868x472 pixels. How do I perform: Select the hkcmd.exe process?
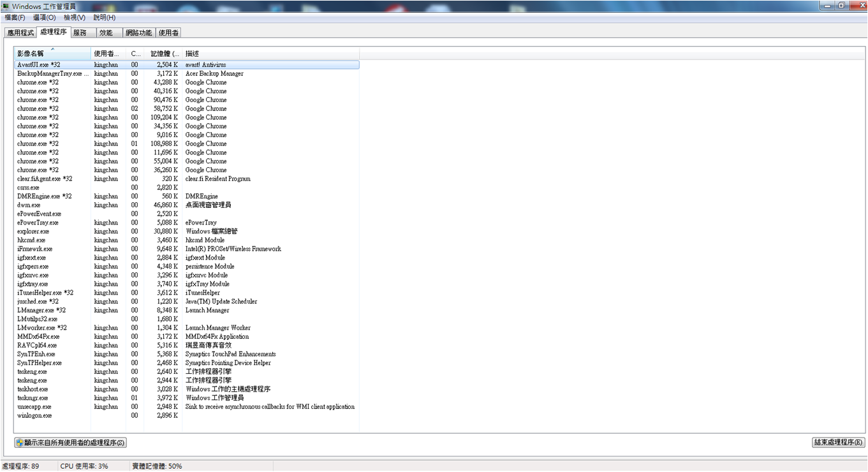[x=187, y=240]
